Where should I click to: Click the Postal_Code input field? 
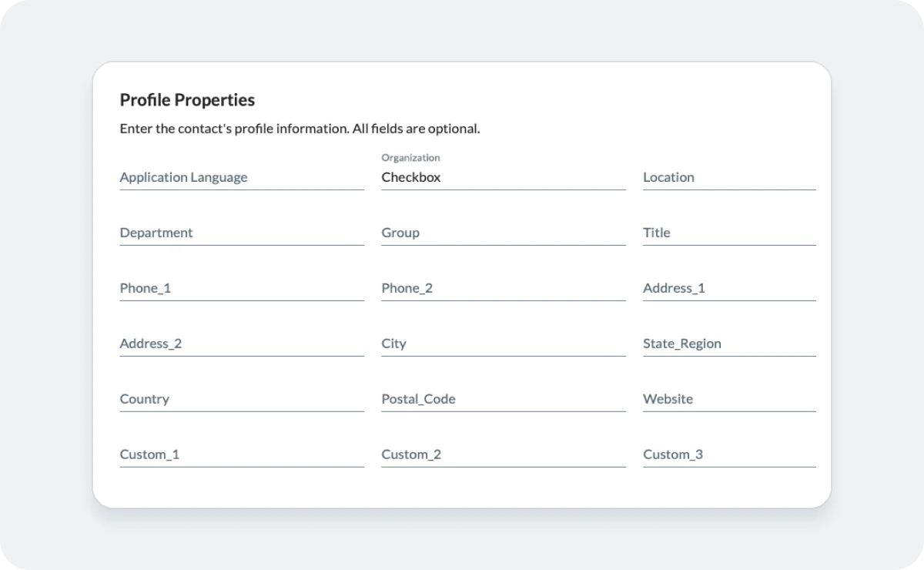click(504, 399)
